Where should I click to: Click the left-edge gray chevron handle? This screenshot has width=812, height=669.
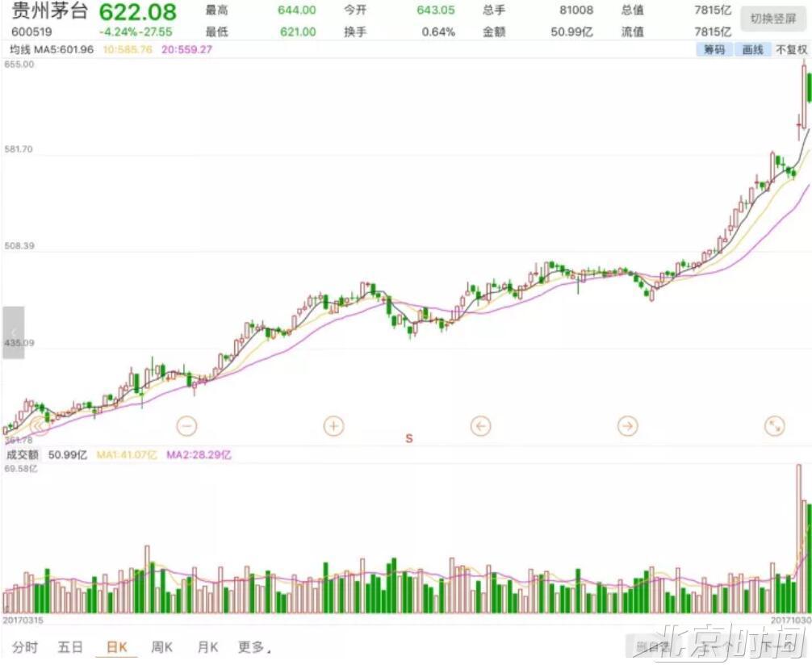click(x=13, y=332)
